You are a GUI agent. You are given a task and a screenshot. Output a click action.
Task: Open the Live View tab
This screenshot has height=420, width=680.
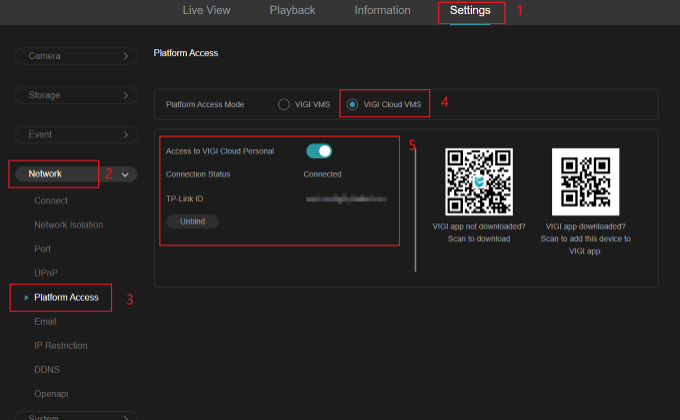pyautogui.click(x=206, y=11)
